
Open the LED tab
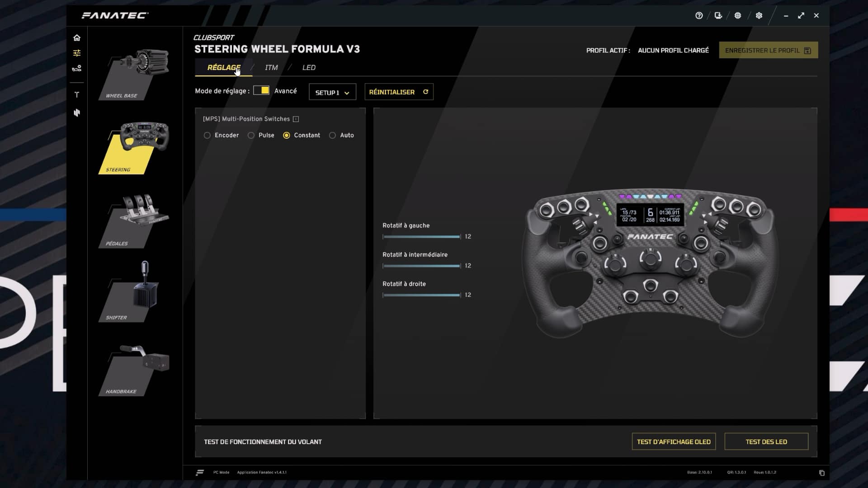310,67
